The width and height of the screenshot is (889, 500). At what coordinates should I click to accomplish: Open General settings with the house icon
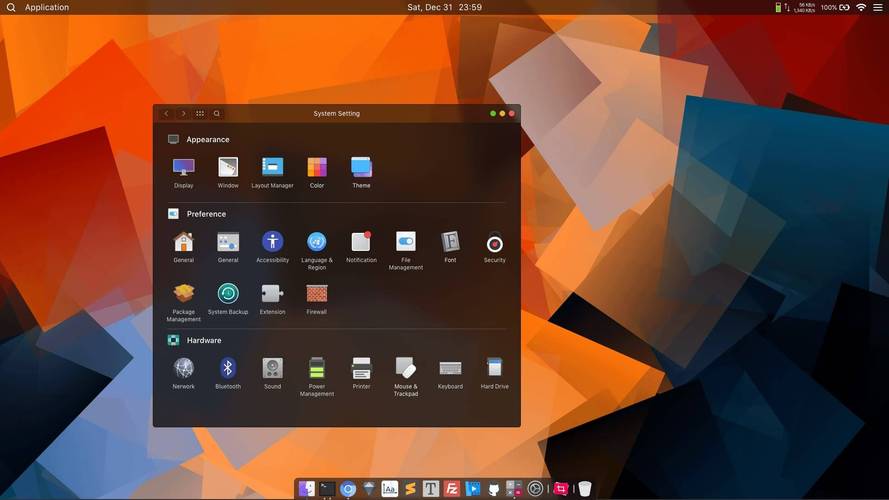coord(184,247)
